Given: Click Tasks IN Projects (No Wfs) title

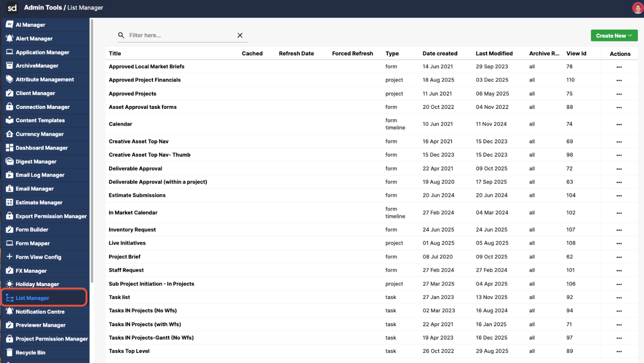Looking at the screenshot, I should click(142, 310).
